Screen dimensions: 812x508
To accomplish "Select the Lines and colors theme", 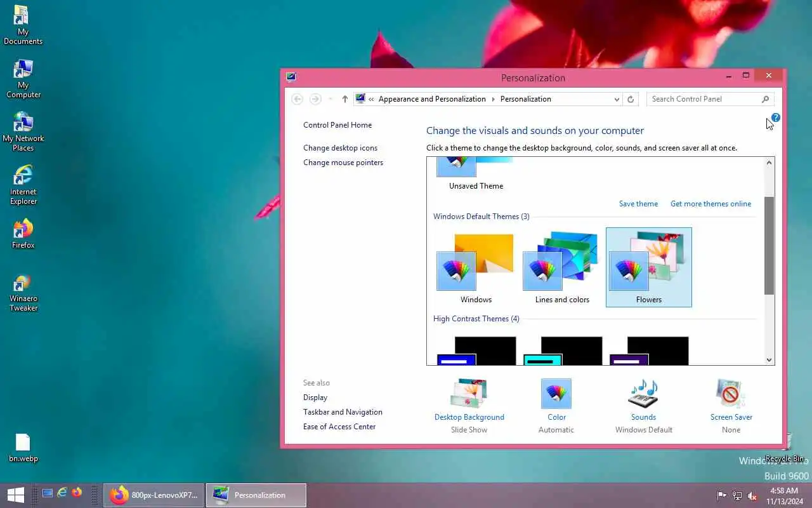I will tap(562, 267).
